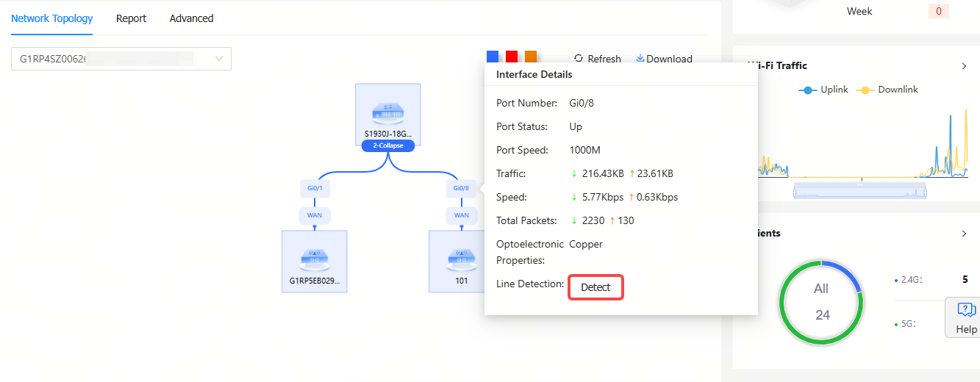
Task: Click the red color square
Action: click(512, 57)
